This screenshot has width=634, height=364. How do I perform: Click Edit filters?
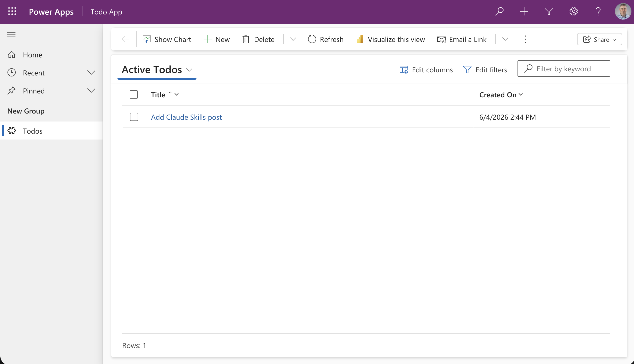pos(485,70)
